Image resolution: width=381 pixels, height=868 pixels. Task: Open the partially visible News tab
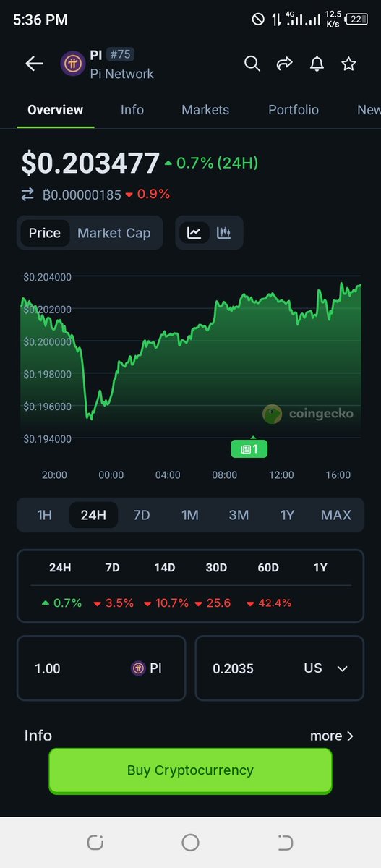pos(369,110)
